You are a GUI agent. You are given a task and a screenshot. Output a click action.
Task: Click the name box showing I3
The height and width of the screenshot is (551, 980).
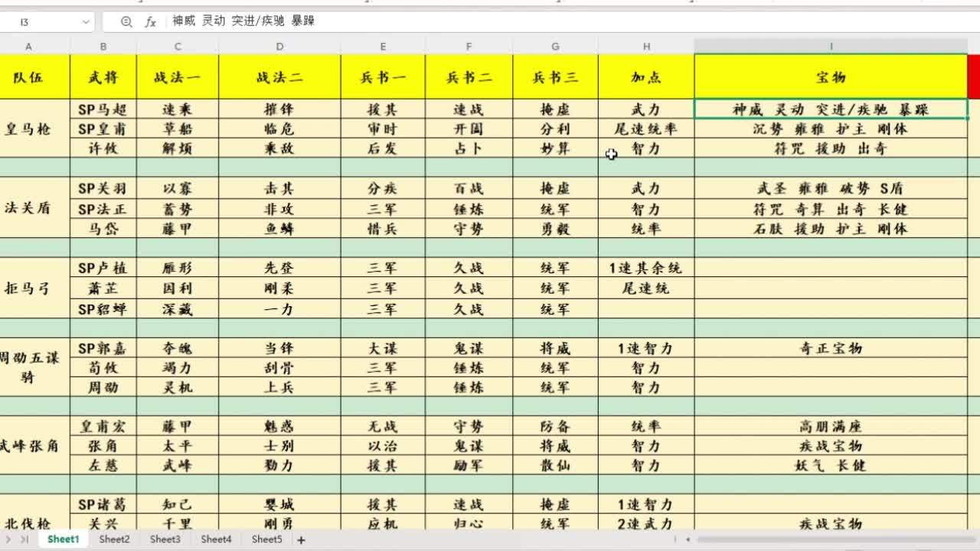pyautogui.click(x=38, y=22)
